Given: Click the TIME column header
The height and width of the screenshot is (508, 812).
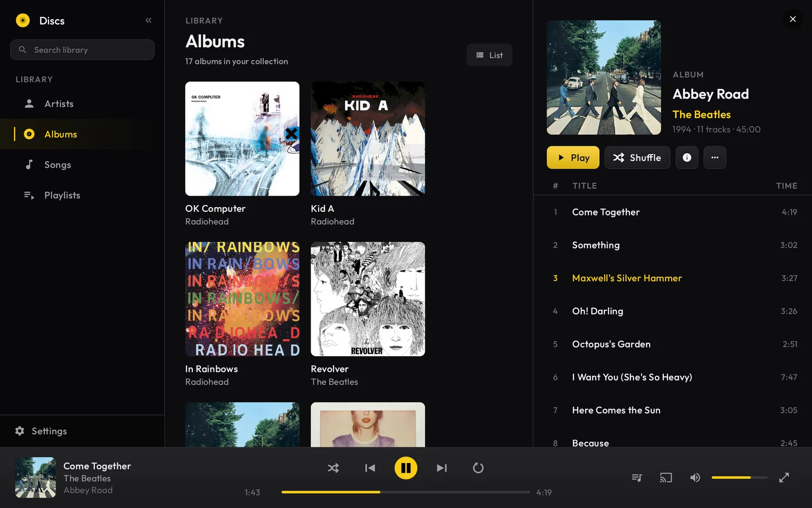Looking at the screenshot, I should [x=787, y=186].
